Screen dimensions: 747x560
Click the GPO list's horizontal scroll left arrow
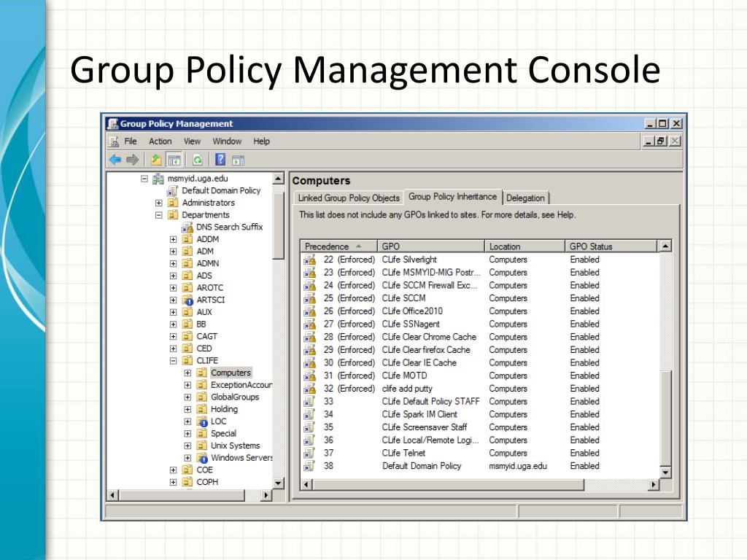(x=306, y=485)
